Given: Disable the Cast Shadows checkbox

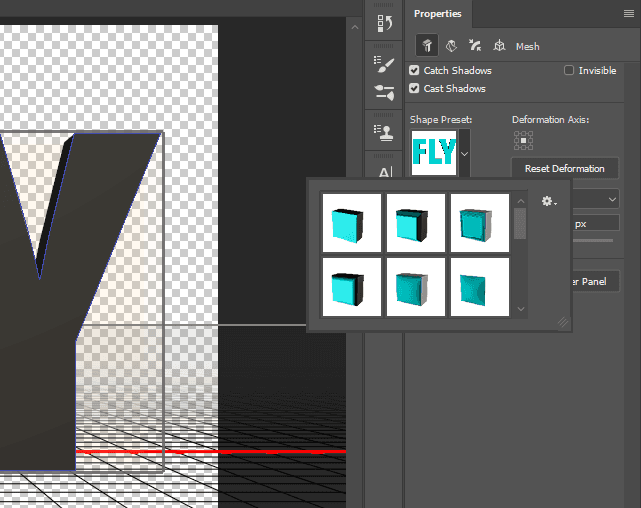Looking at the screenshot, I should pos(415,89).
